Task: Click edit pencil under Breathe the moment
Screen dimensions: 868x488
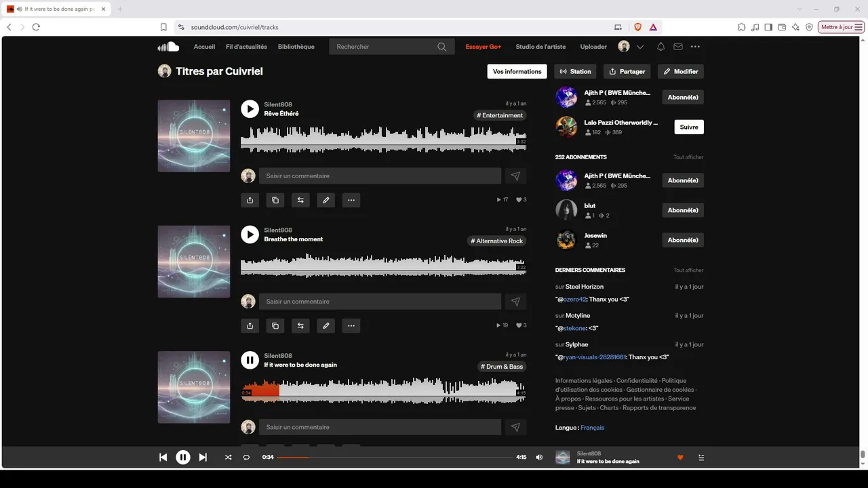Action: (x=326, y=325)
